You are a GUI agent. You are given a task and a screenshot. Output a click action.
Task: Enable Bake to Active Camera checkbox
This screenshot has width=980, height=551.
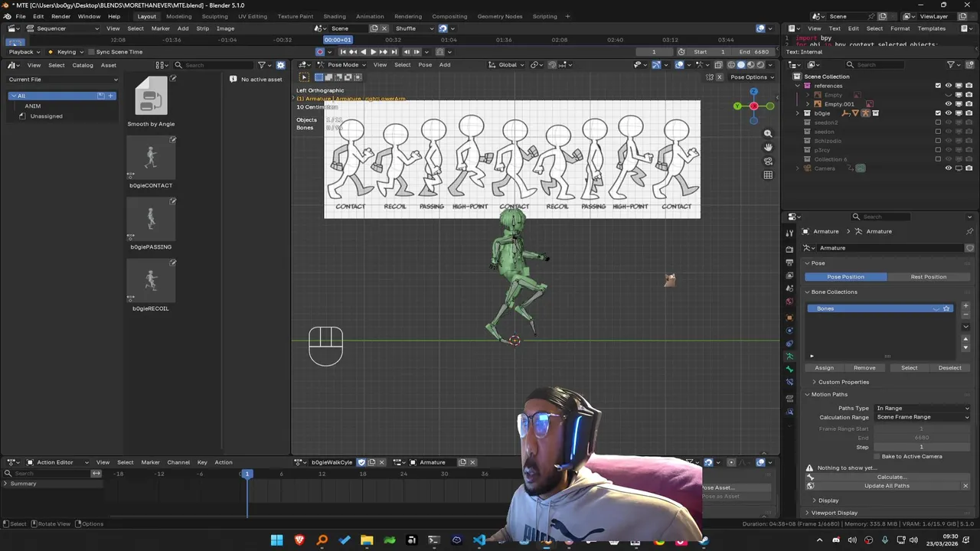click(x=877, y=457)
